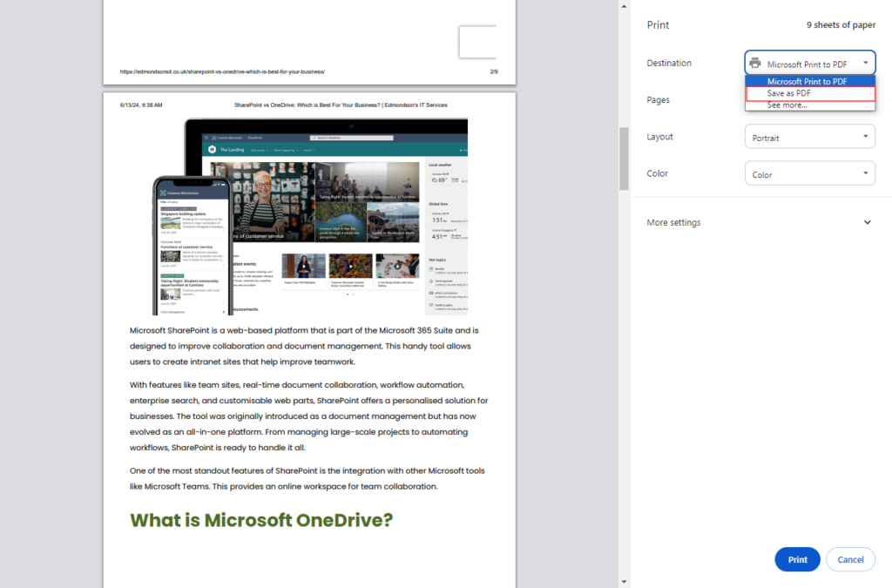
Task: Click the Print button
Action: click(796, 559)
